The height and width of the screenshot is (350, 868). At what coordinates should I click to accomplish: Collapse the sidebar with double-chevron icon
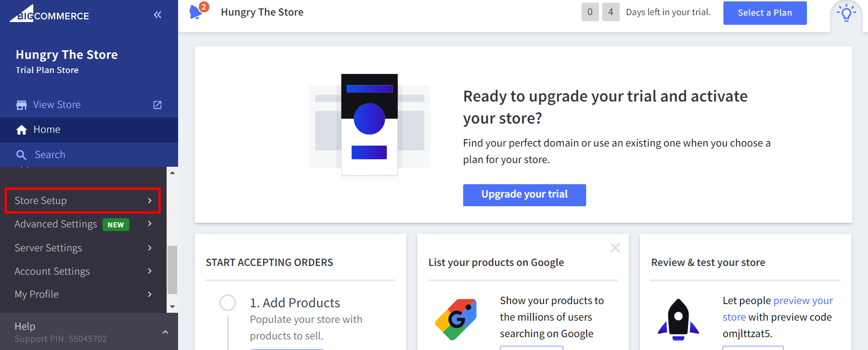(157, 15)
